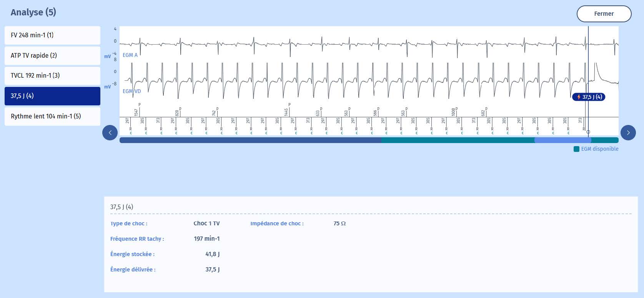Click the EGM VD channel label
This screenshot has width=644, height=298.
(131, 91)
